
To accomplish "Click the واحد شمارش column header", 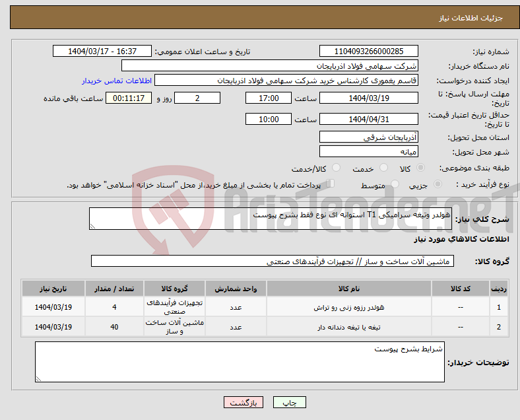I will point(236,289).
